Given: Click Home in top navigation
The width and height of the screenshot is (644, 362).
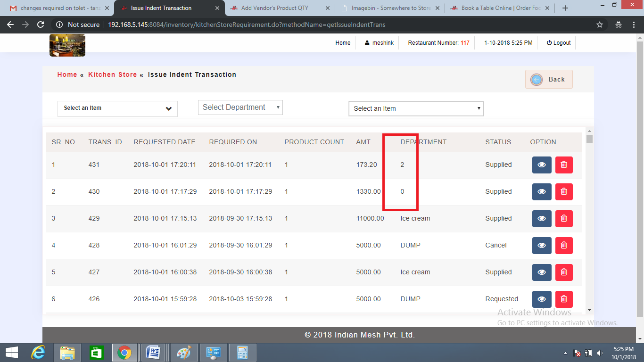Looking at the screenshot, I should pos(343,43).
